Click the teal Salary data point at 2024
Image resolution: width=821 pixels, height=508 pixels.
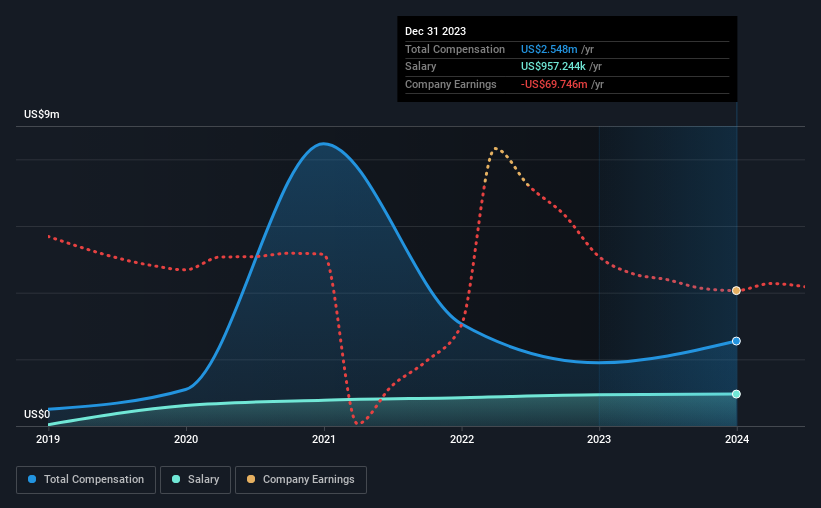point(736,394)
